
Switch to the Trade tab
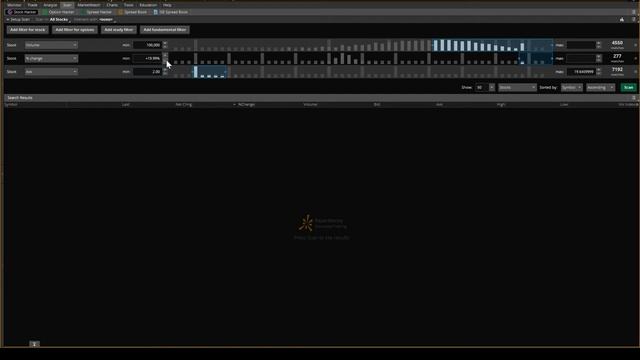tap(33, 5)
